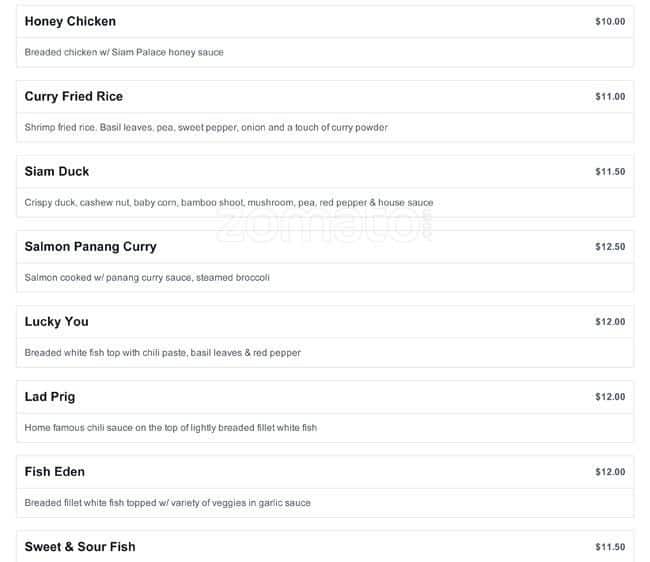650x562 pixels.
Task: Pick the Fish Eden menu item
Action: (55, 471)
